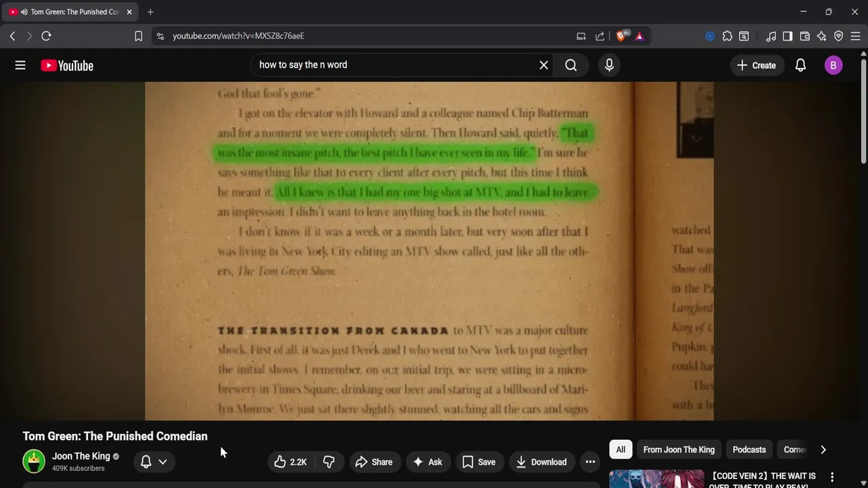Open more actions ellipsis under video
The height and width of the screenshot is (488, 868).
click(591, 462)
